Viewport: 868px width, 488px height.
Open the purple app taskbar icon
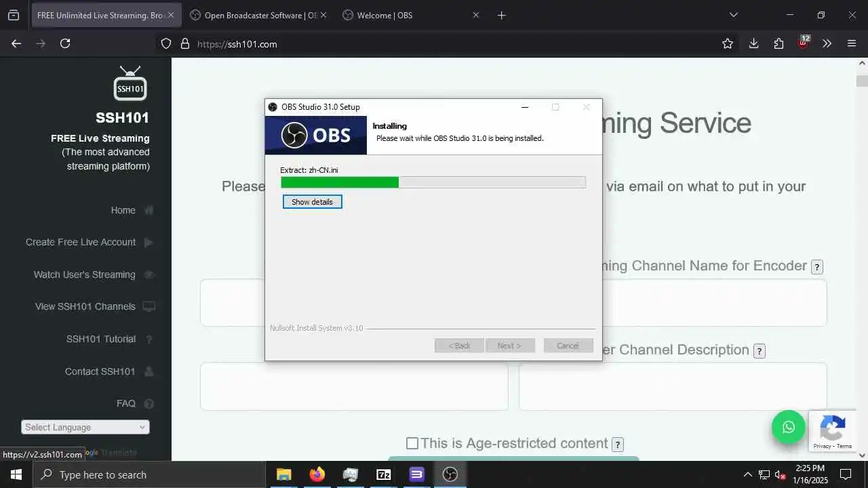pyautogui.click(x=416, y=474)
